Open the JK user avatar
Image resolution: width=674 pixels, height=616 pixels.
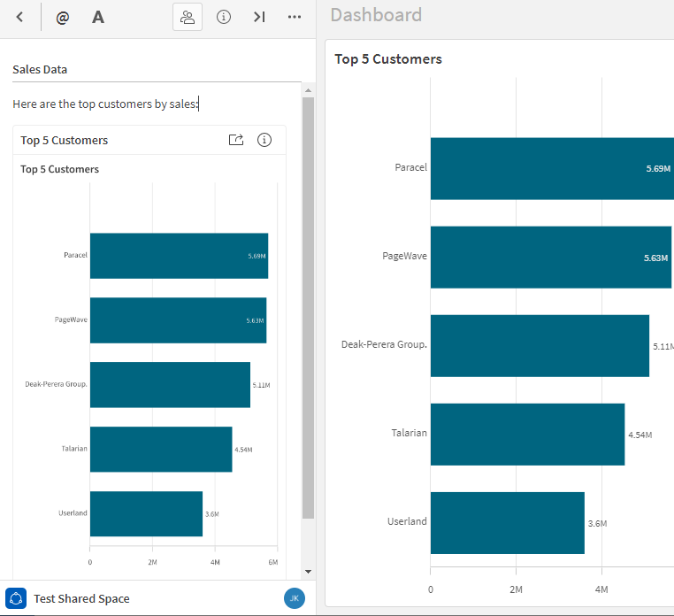295,598
